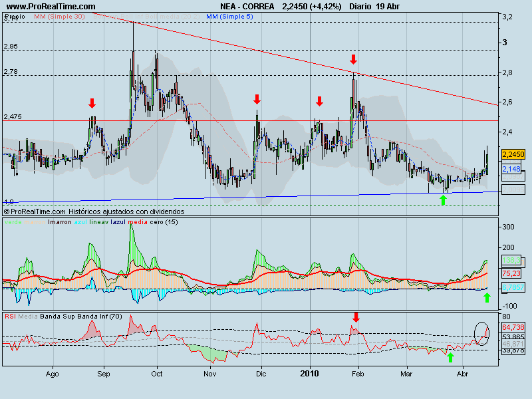Click the red 64,738 RSI value tag
Image resolution: width=532 pixels, height=399 pixels.
pyautogui.click(x=513, y=327)
